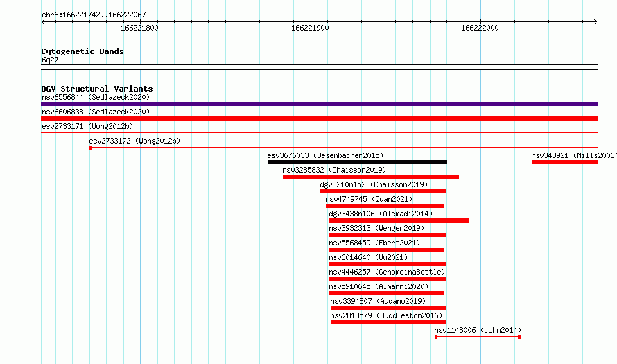Select the red dgv3438n106 variant bar

tap(399, 220)
